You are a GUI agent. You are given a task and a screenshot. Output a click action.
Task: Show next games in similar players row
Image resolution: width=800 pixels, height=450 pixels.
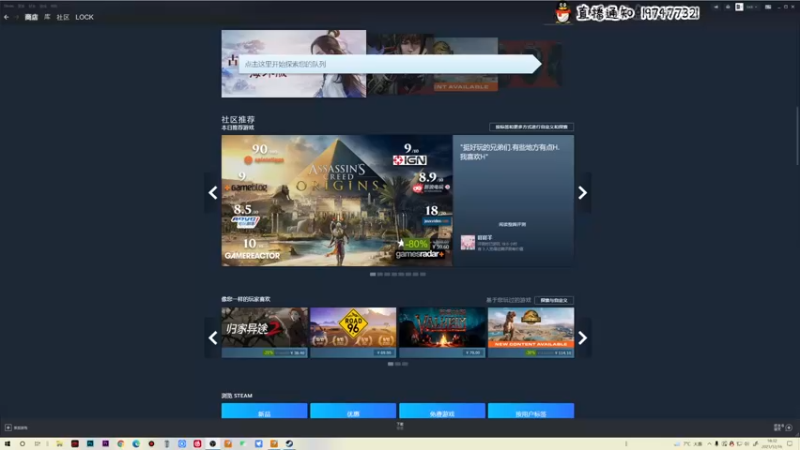[x=582, y=338]
